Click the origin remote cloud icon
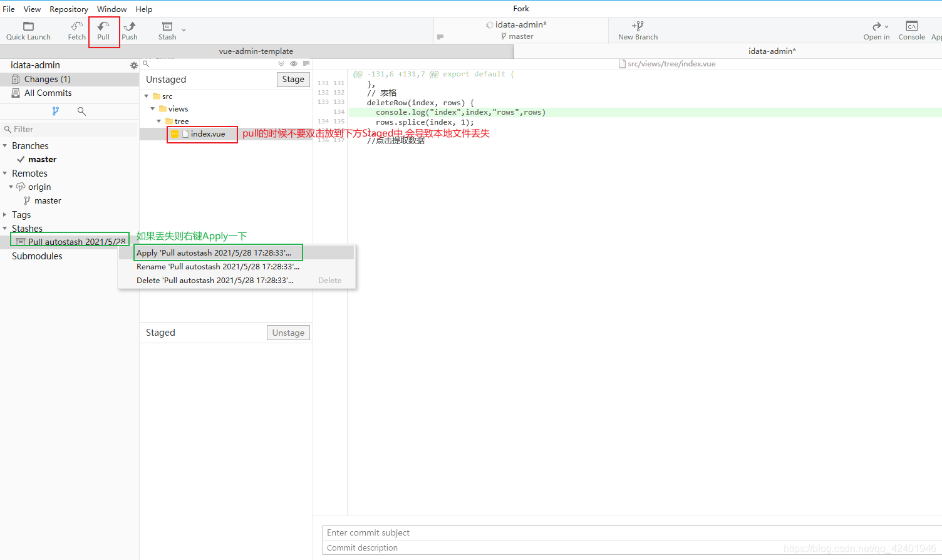 (x=21, y=187)
